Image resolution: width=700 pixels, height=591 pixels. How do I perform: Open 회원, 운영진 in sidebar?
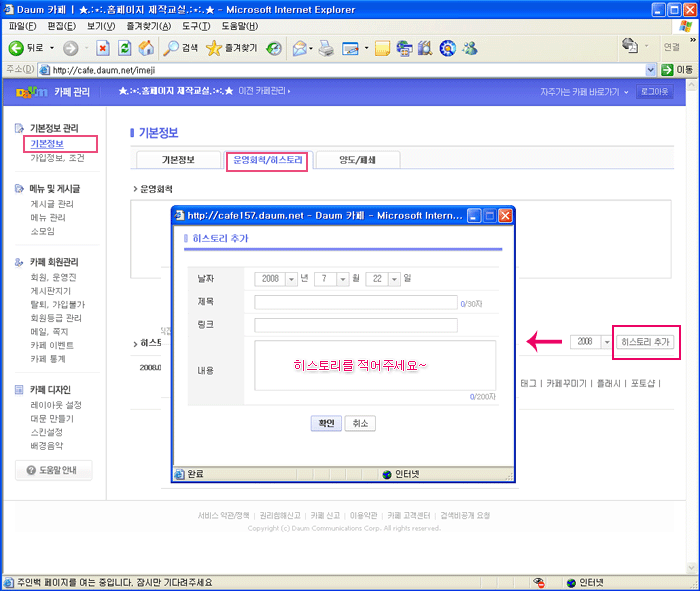(53, 277)
